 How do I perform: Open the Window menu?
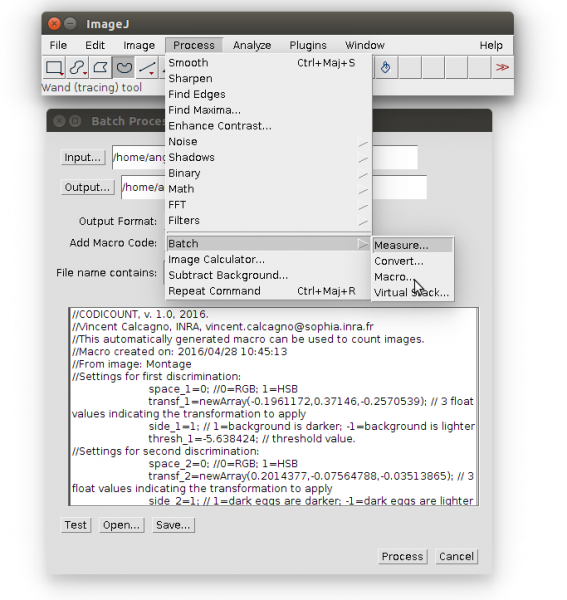click(x=365, y=45)
